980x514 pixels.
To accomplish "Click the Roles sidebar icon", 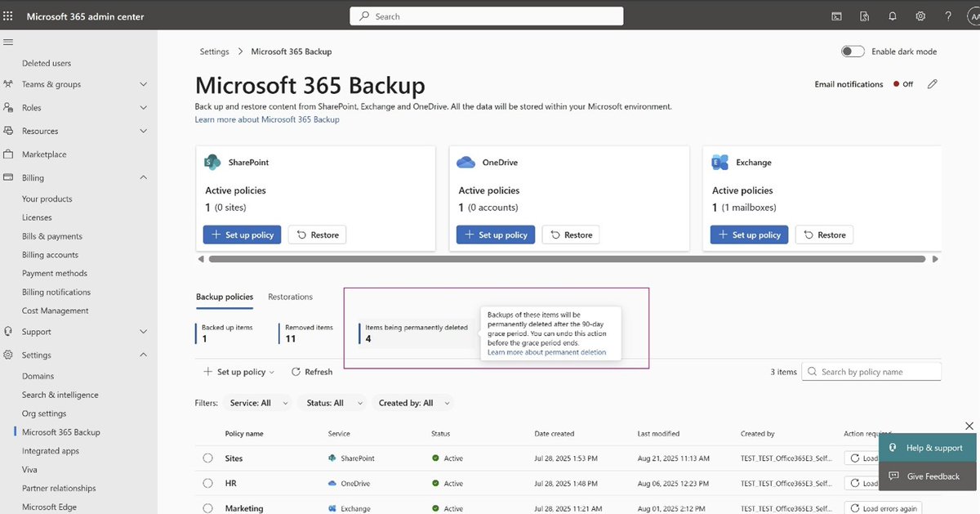I will pos(8,107).
